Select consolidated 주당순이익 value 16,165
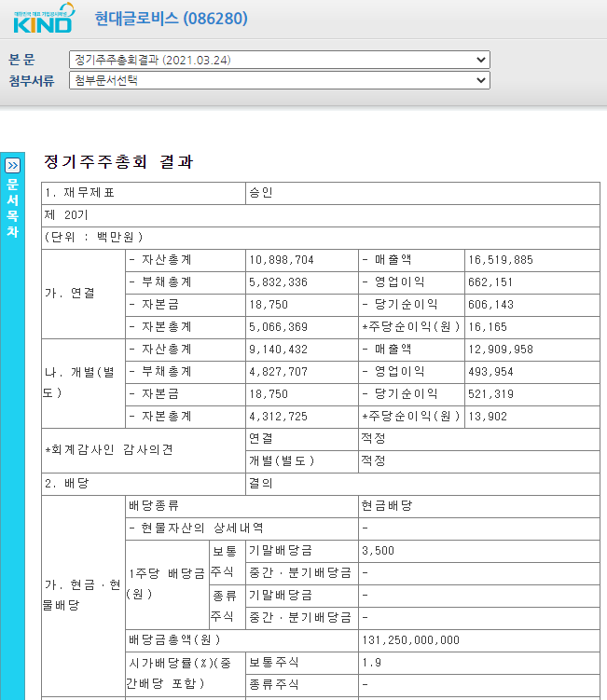 488,327
